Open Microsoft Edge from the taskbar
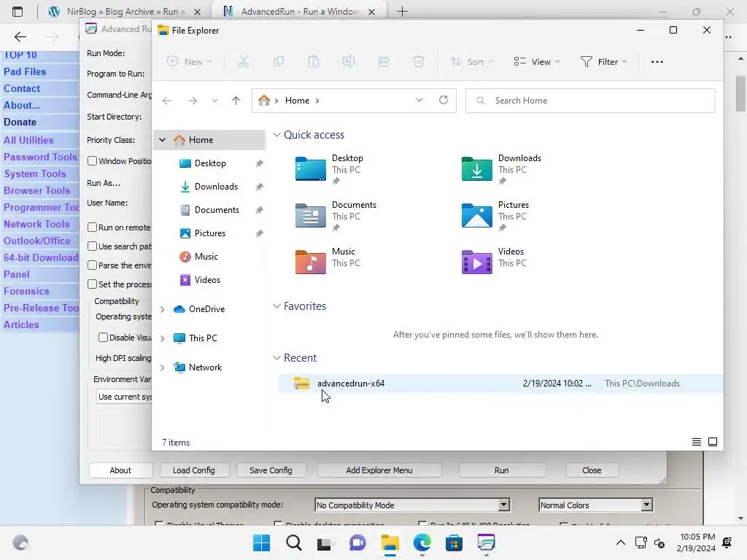 tap(422, 542)
